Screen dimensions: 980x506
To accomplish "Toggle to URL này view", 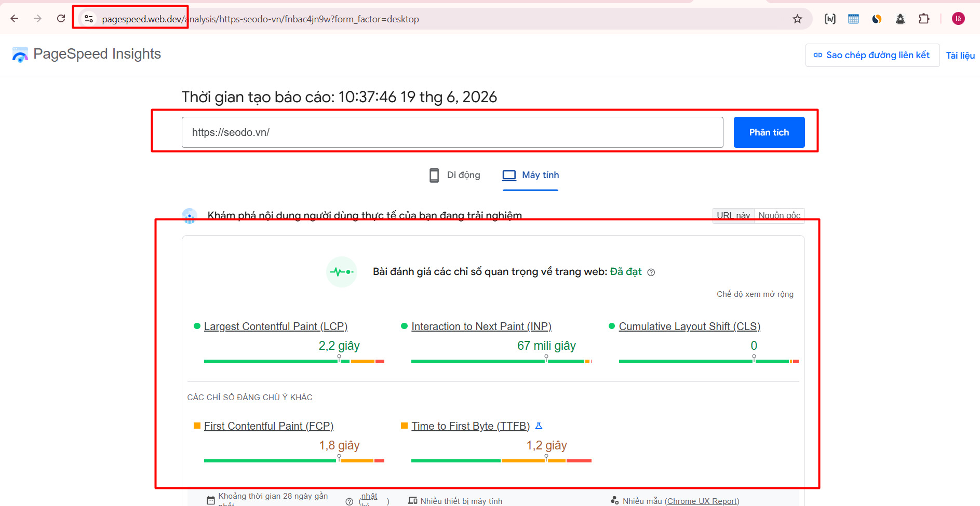I will [733, 215].
